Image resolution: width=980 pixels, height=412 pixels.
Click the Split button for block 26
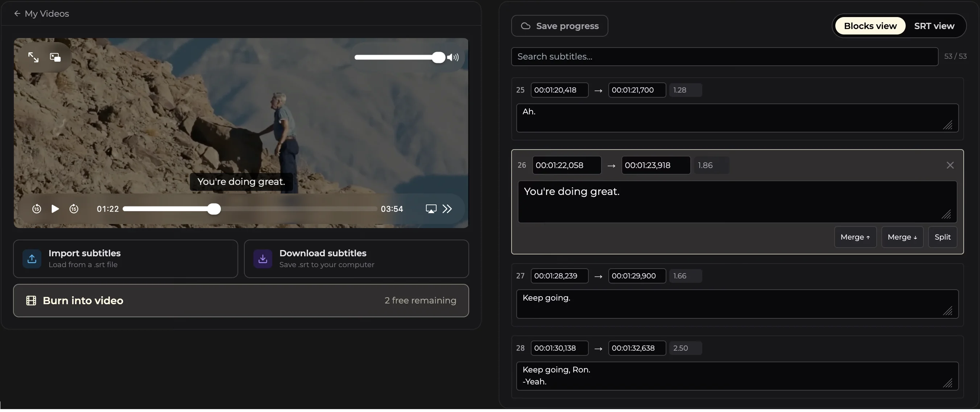pyautogui.click(x=943, y=237)
